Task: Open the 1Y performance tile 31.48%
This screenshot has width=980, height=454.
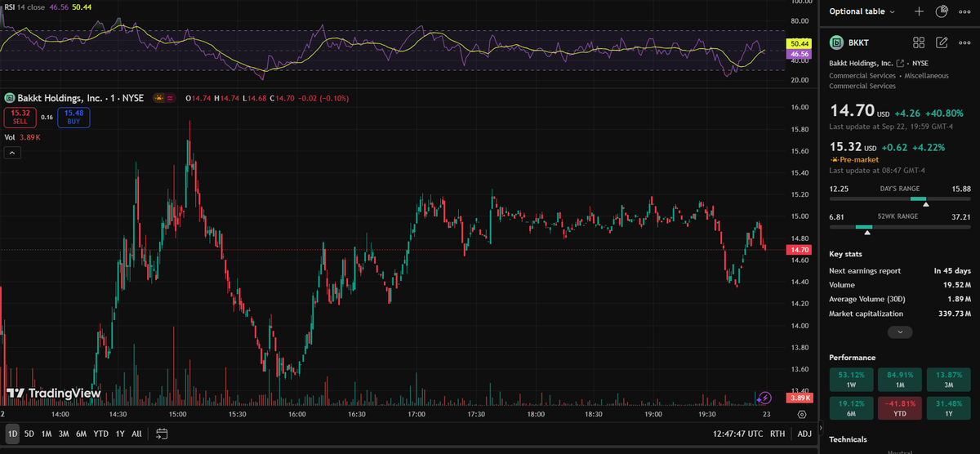Action: pos(948,407)
